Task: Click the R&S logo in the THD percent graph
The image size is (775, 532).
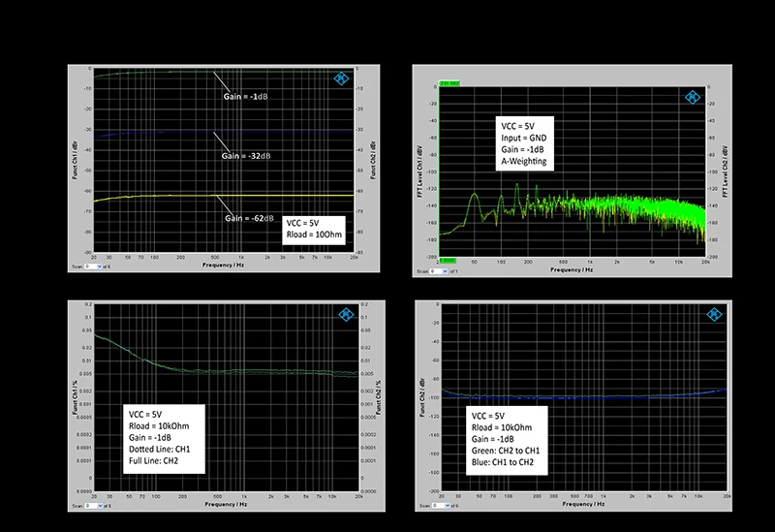Action: tap(344, 316)
